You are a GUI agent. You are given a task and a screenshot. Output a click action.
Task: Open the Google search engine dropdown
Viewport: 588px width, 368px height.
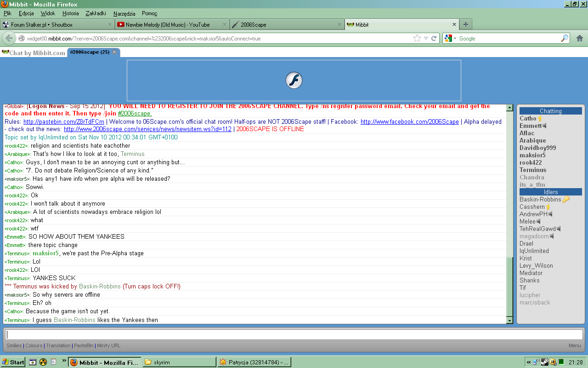click(x=450, y=39)
